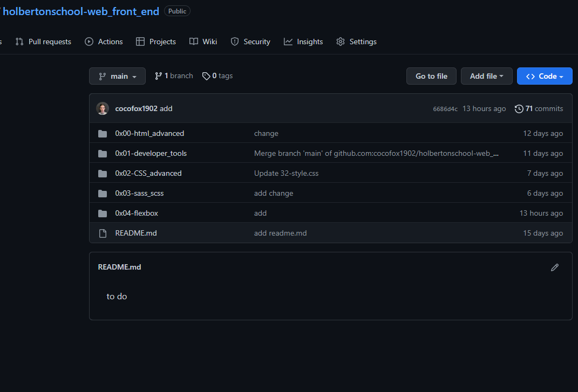Open the cocofox1902 user profile link

[136, 108]
